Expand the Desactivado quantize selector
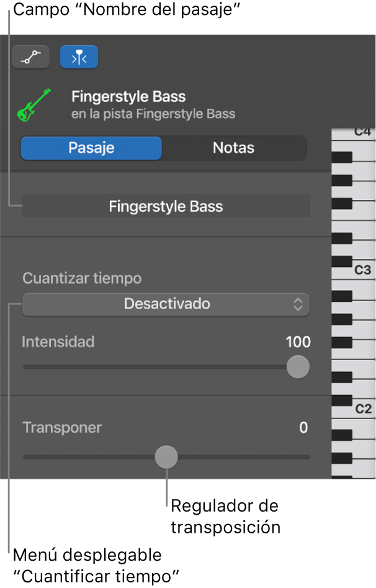 coord(166,304)
